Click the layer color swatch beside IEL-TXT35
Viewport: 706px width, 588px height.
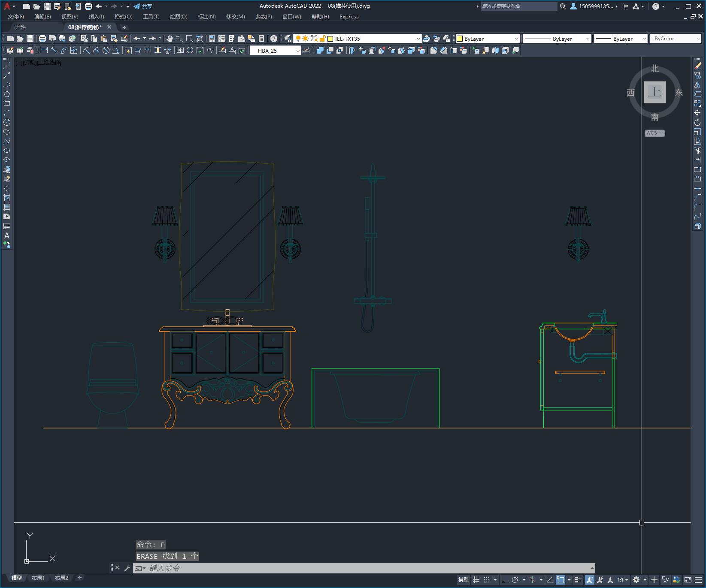(x=330, y=39)
